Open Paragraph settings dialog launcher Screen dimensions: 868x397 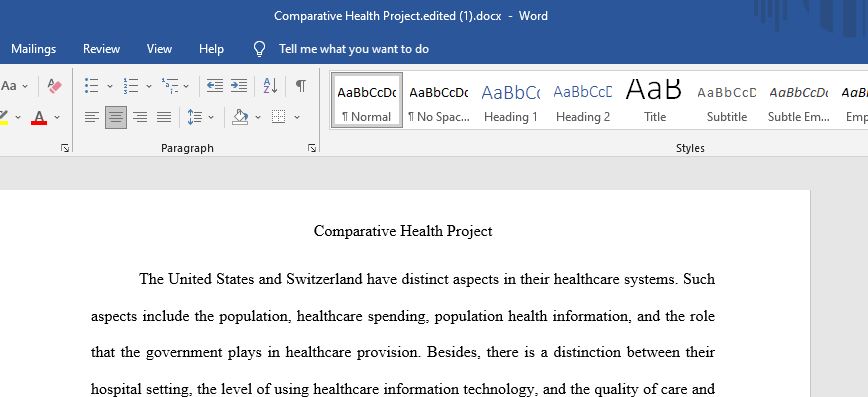click(312, 148)
